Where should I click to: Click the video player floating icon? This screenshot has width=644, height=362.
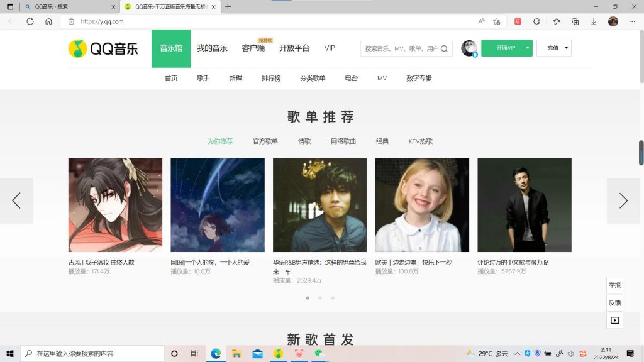pos(614,320)
